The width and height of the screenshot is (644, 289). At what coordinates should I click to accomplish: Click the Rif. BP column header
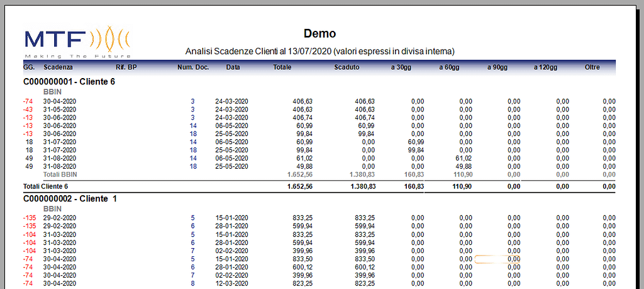coord(126,67)
